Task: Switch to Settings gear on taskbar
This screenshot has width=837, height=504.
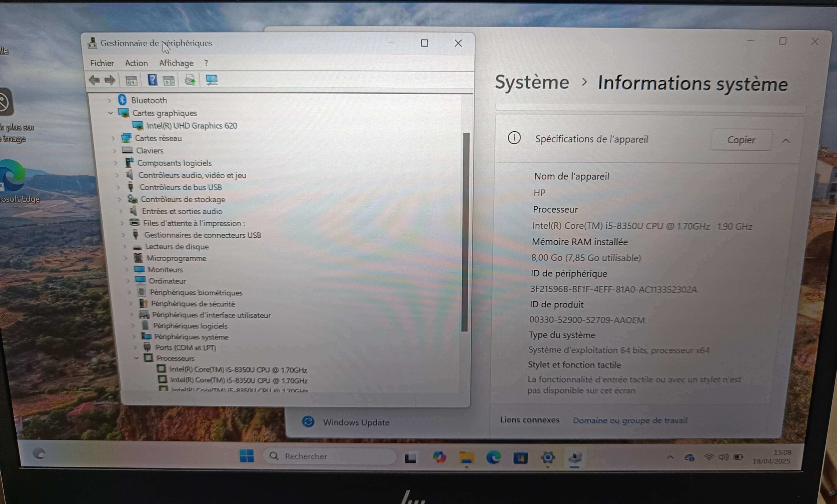Action: 548,458
